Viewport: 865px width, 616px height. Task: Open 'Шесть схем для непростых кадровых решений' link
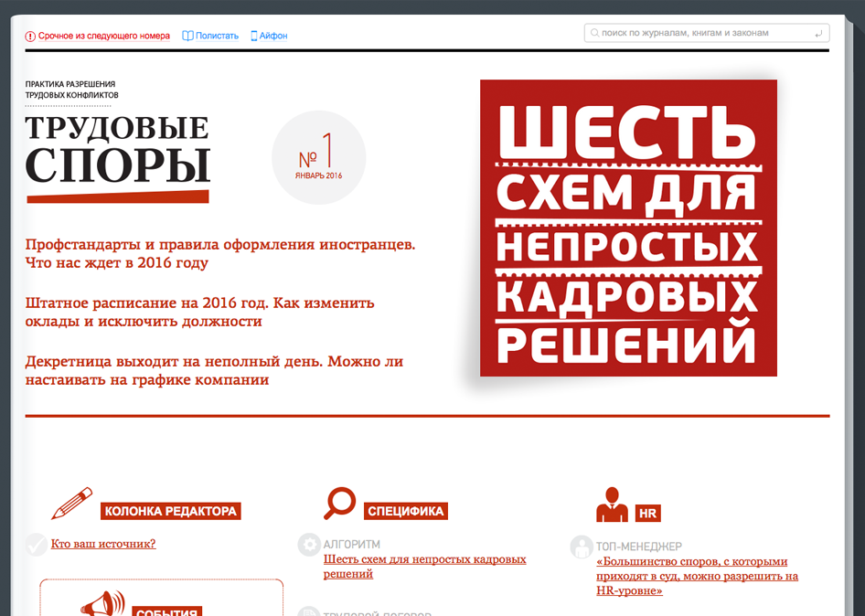tap(425, 567)
